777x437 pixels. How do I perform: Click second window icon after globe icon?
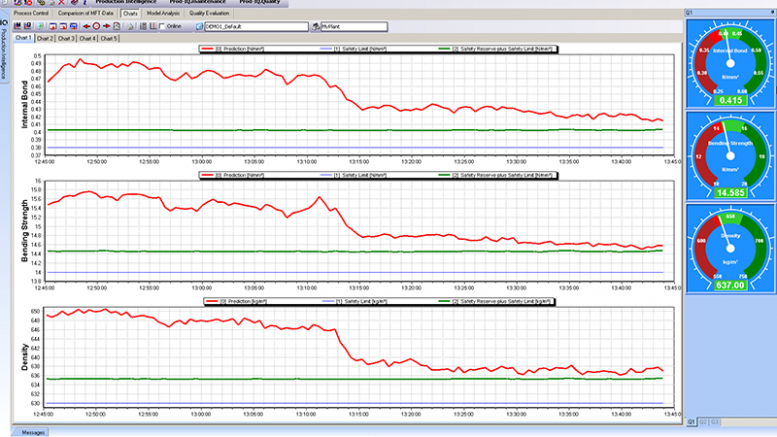pos(63,26)
